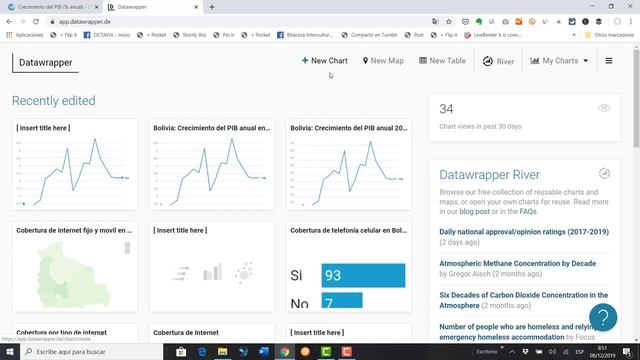
Task: Click the Chrome icon in the taskbar
Action: click(x=284, y=351)
